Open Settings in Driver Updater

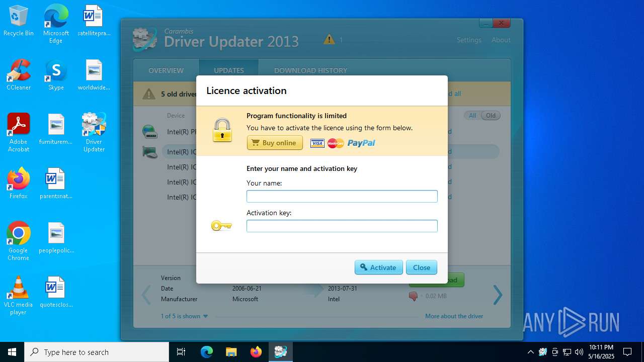(x=469, y=40)
